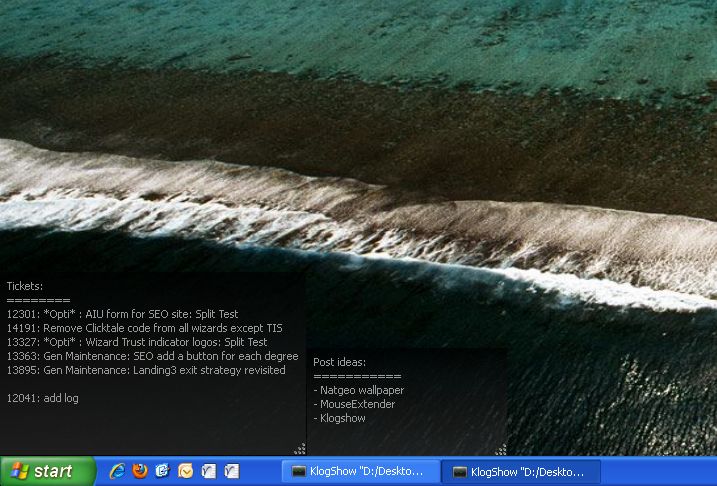Switch to second KlogShow taskbar window
Viewport: 717px width, 486px height.
click(521, 472)
